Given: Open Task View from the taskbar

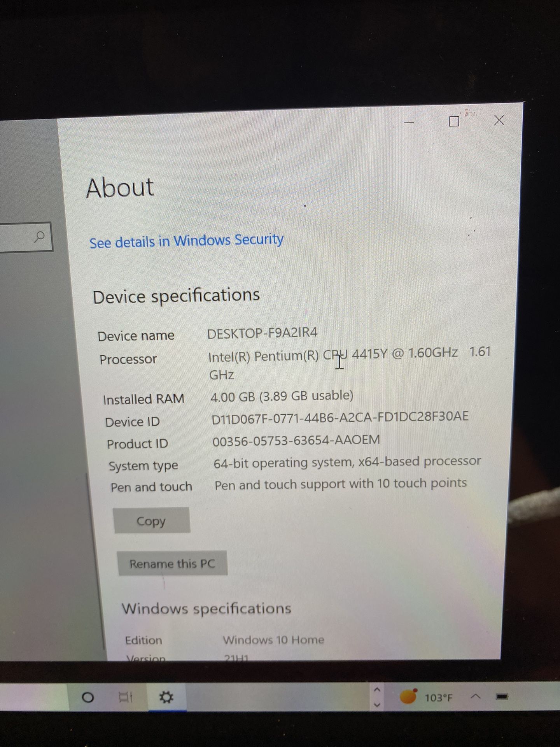Looking at the screenshot, I should (x=126, y=698).
